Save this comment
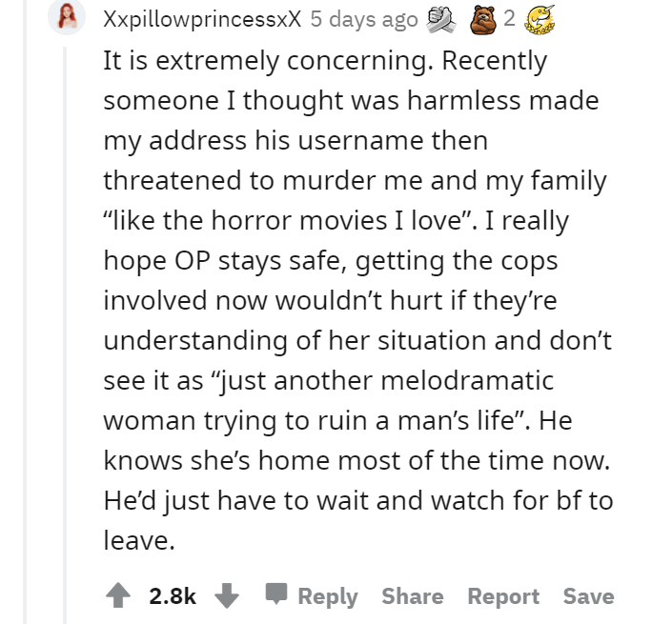 [x=588, y=596]
